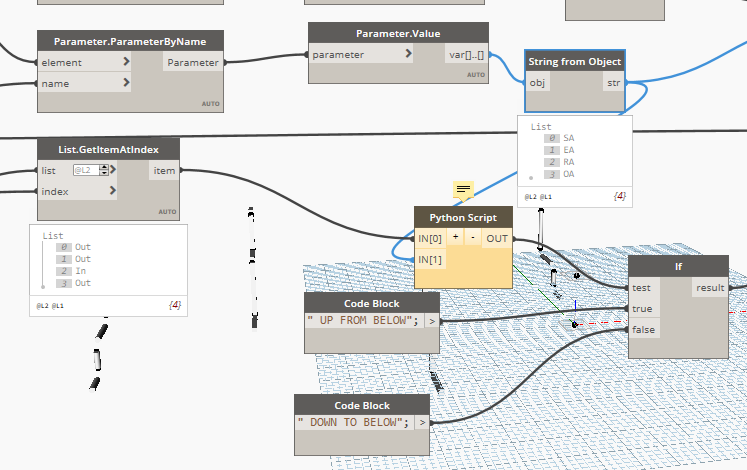Select item 1 Out in GetItemAtIndex preview
This screenshot has width=747, height=470.
[x=73, y=259]
